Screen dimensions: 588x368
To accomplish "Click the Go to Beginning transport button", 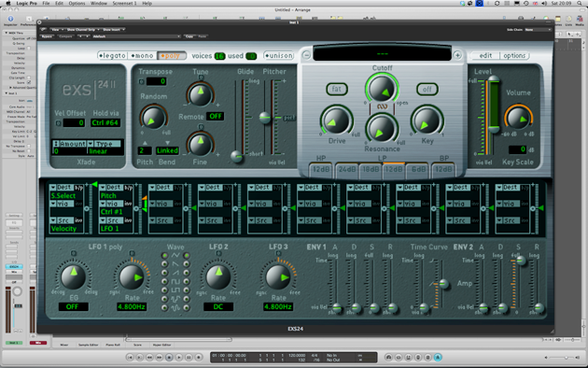I will (130, 357).
